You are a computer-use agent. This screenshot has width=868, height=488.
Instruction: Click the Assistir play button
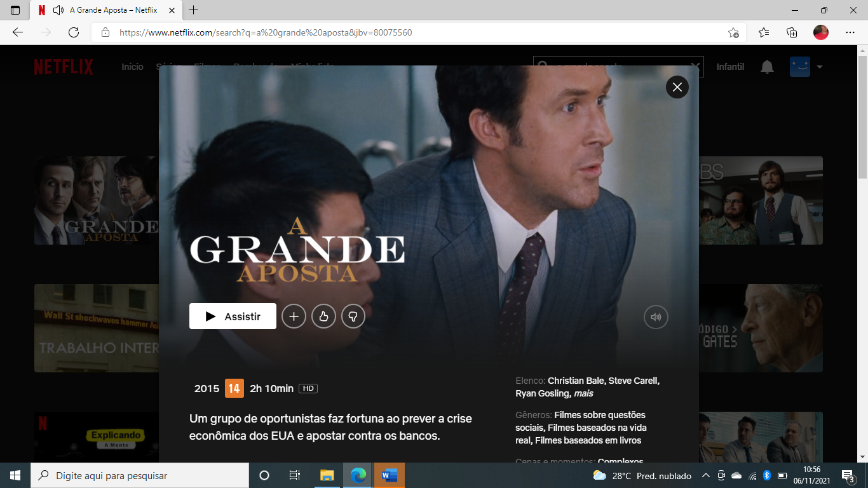[x=233, y=316]
